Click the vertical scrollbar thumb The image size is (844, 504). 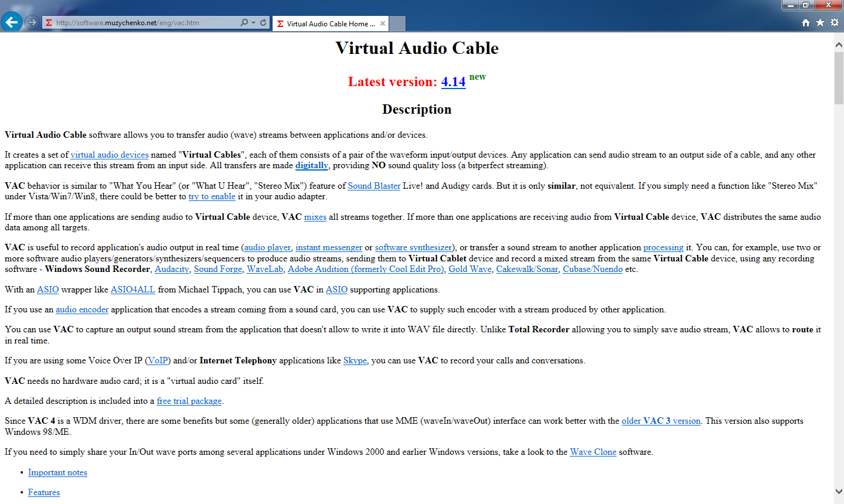pos(839,78)
